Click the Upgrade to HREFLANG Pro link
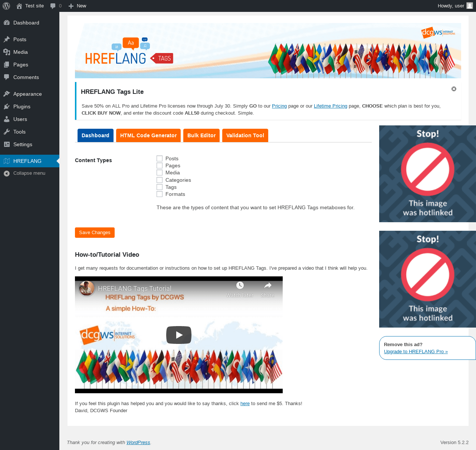Image resolution: width=476 pixels, height=450 pixels. click(x=416, y=352)
